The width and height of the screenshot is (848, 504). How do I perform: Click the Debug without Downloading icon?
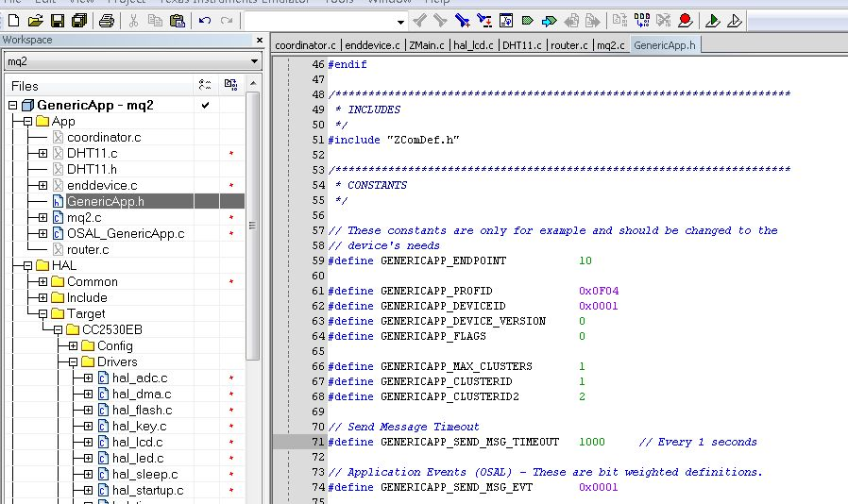(735, 21)
